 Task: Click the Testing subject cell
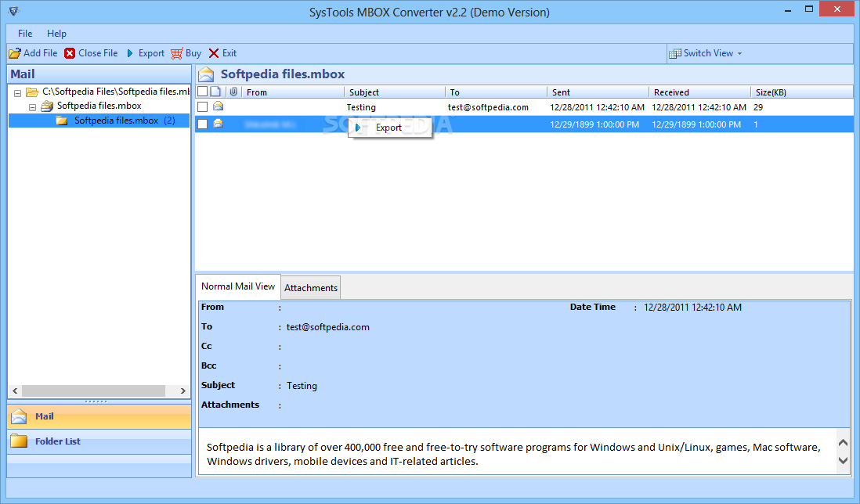pos(361,107)
